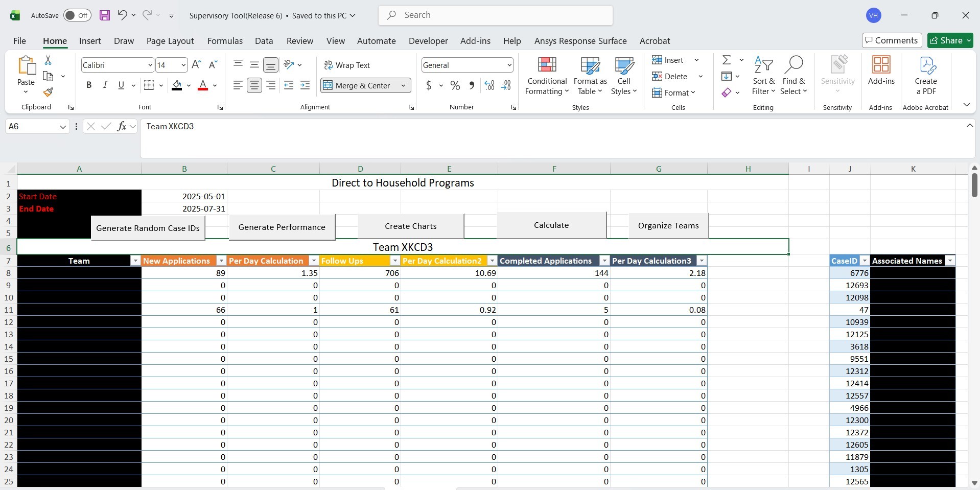This screenshot has width=980, height=490.
Task: Open the General number format dropdown
Action: 509,65
